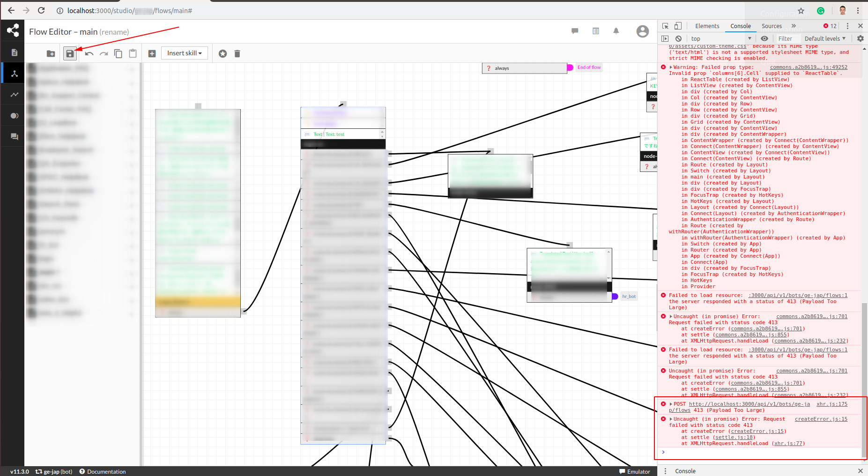
Task: Open the analytics panel in the sidebar
Action: tap(13, 94)
